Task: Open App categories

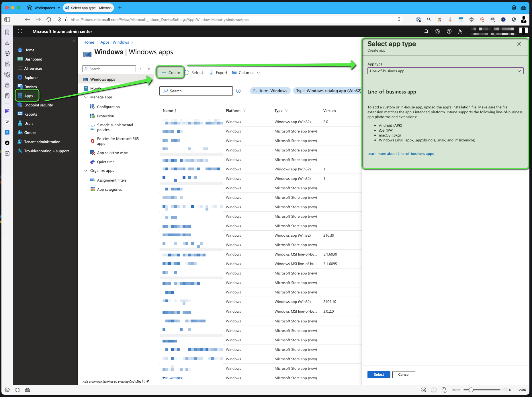Action: coord(109,189)
